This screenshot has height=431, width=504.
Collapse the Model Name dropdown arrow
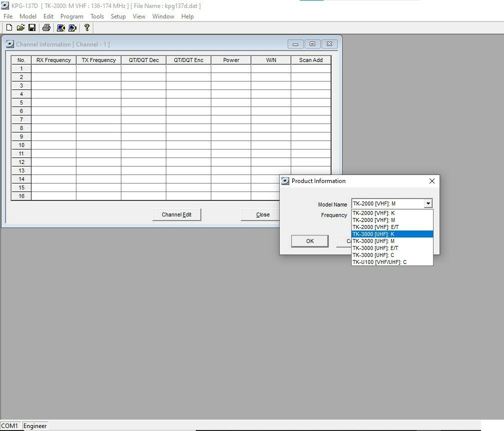point(428,203)
